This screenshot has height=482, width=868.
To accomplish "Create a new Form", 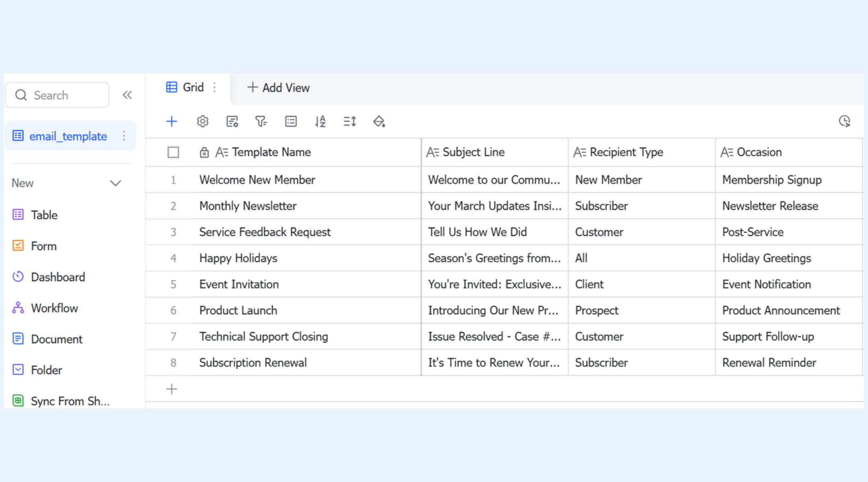I will pyautogui.click(x=44, y=246).
